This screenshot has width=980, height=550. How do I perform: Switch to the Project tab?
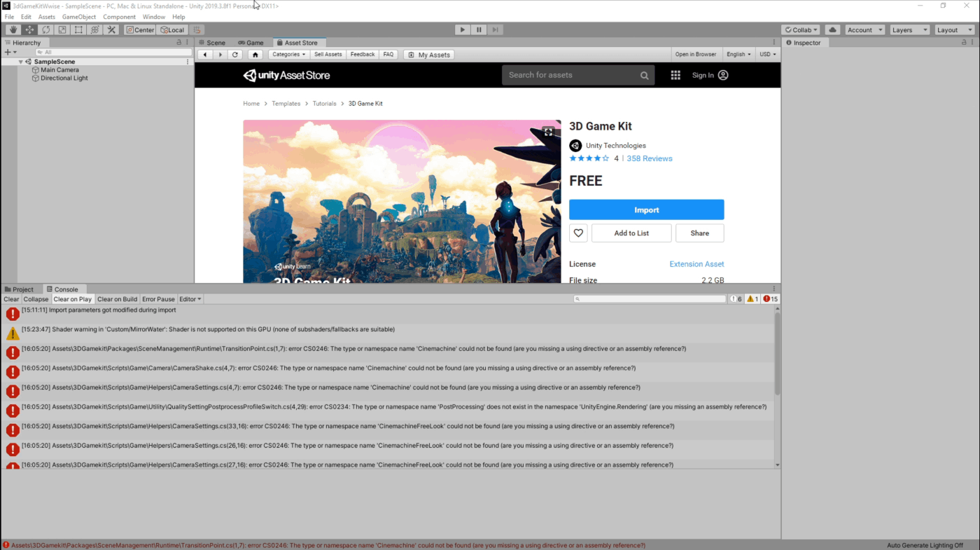[x=19, y=289]
